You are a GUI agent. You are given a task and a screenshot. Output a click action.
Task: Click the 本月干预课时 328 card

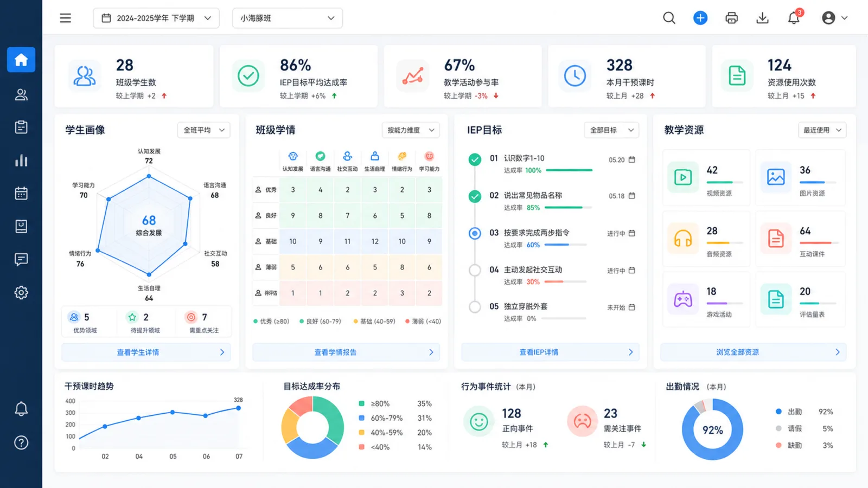point(627,76)
